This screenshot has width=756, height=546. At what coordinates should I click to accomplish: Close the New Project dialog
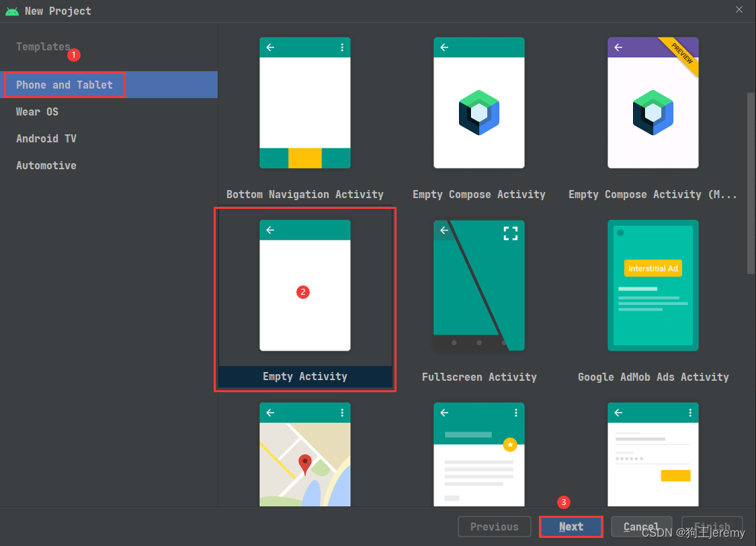739,9
